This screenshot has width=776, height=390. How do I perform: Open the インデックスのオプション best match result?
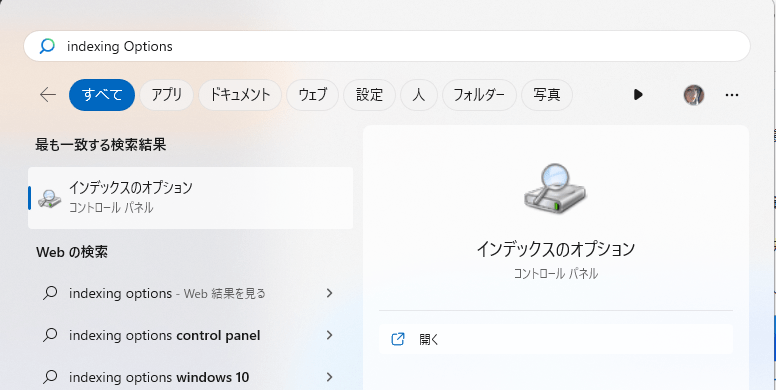tap(191, 198)
